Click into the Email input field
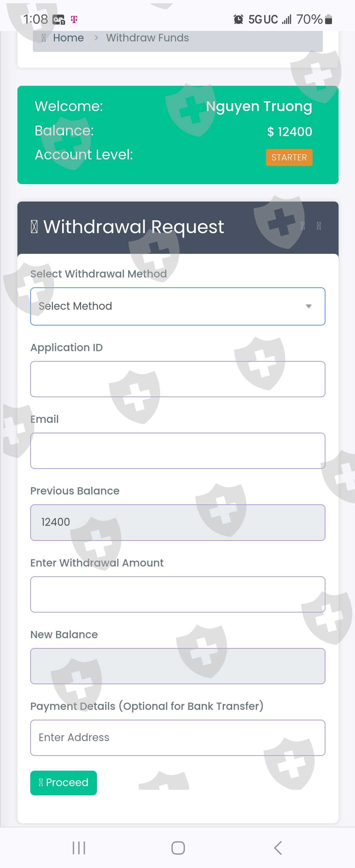This screenshot has width=355, height=868. point(177,450)
